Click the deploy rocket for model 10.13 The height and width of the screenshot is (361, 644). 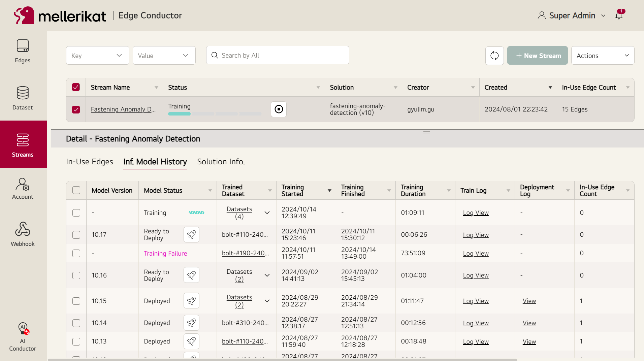click(191, 341)
